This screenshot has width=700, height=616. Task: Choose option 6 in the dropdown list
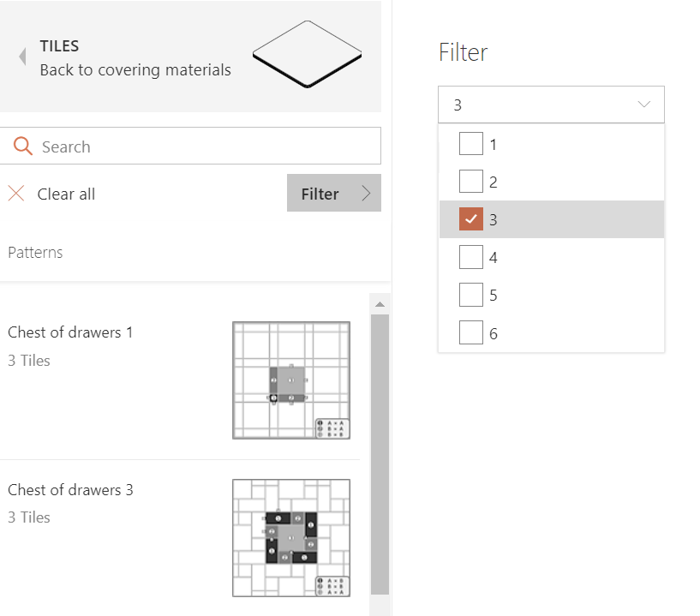(x=551, y=333)
